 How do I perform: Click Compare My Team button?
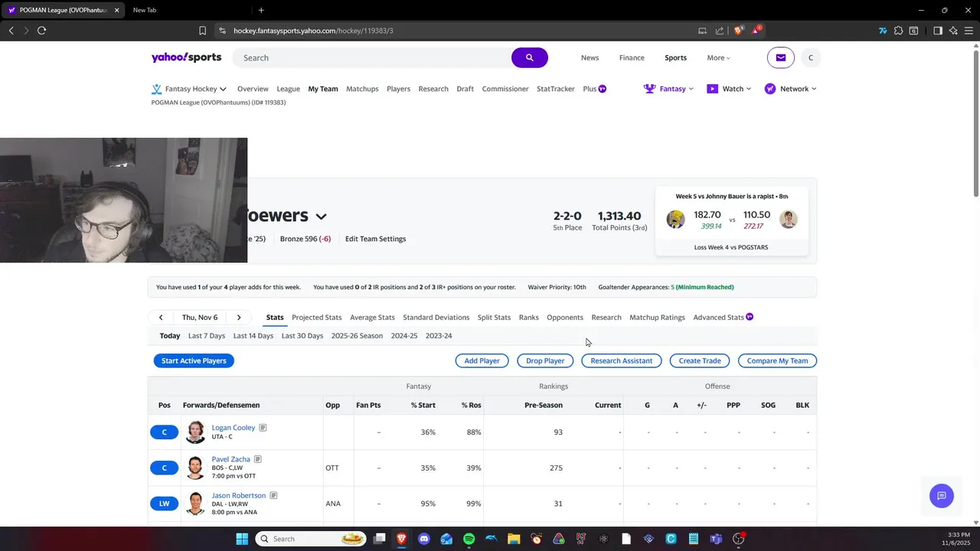777,360
